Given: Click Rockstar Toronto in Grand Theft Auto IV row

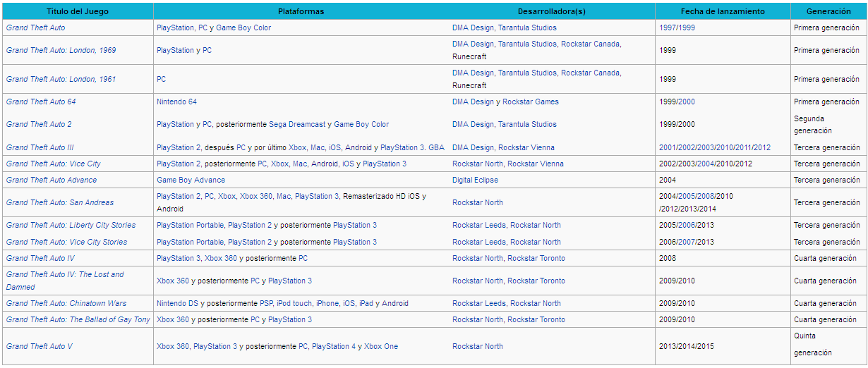Looking at the screenshot, I should (536, 258).
